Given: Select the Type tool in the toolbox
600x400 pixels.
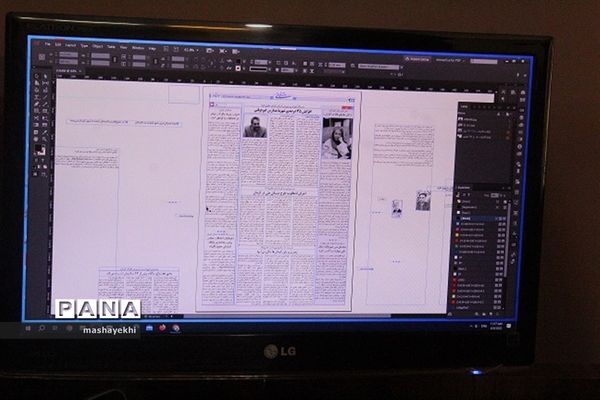Looking at the screenshot, I should point(37,97).
